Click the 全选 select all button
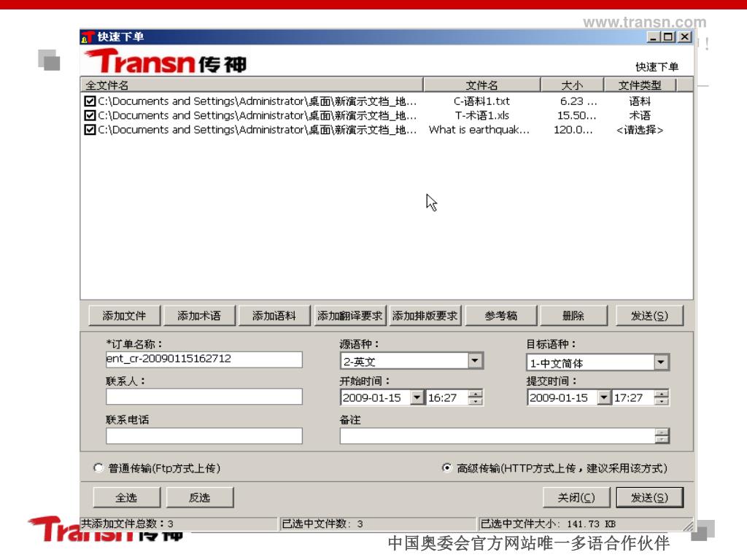 [126, 497]
